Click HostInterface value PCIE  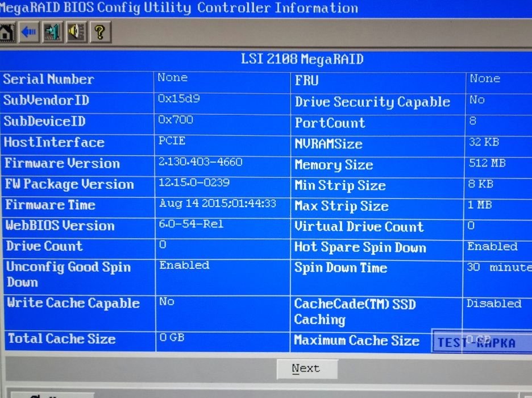(172, 141)
